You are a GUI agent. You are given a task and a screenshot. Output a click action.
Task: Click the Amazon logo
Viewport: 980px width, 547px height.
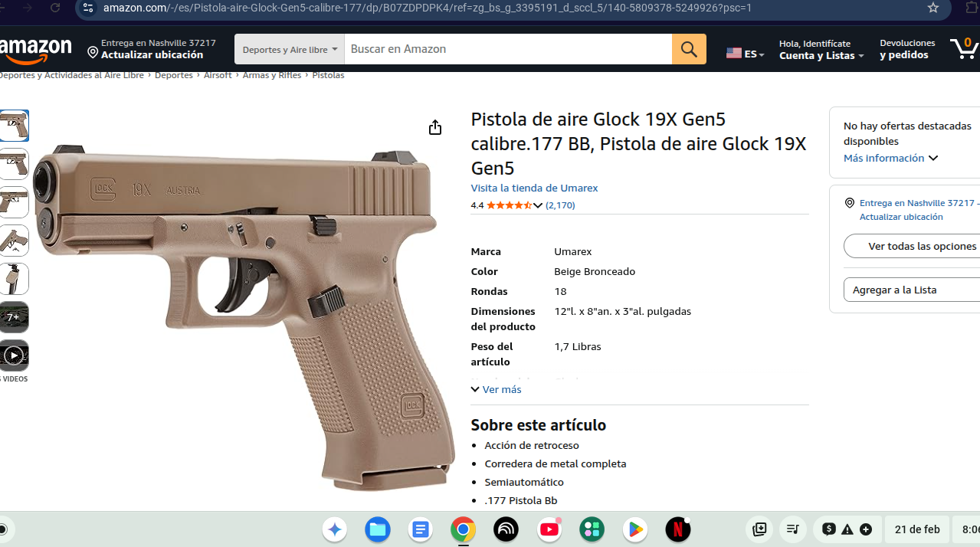pos(35,51)
